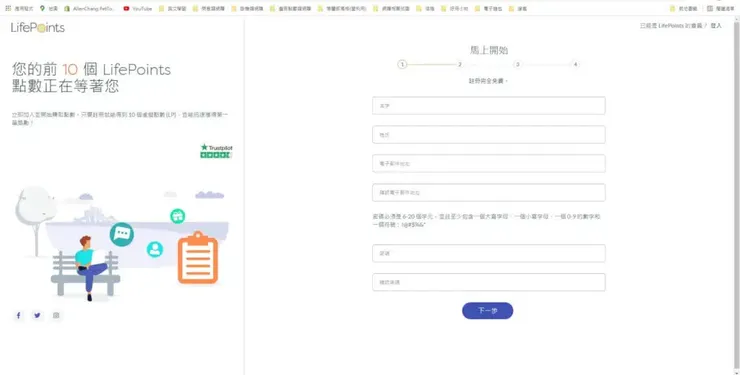Open the Twitter social icon
740x375 pixels.
point(37,316)
